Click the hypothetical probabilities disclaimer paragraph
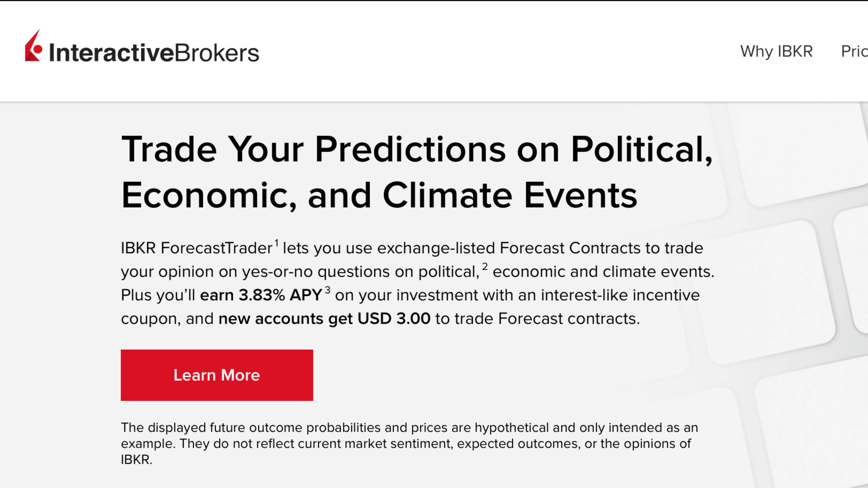This screenshot has width=868, height=488. pos(409,444)
